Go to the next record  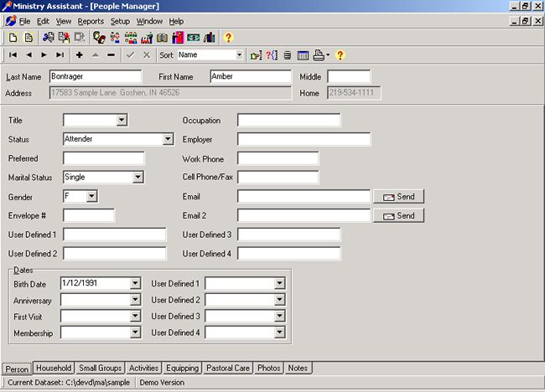pos(44,55)
